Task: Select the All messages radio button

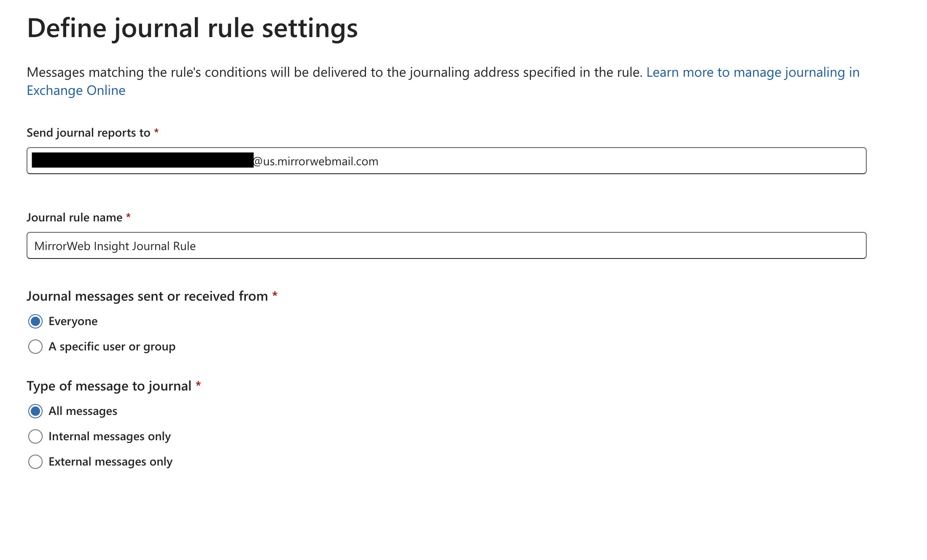Action: (35, 411)
